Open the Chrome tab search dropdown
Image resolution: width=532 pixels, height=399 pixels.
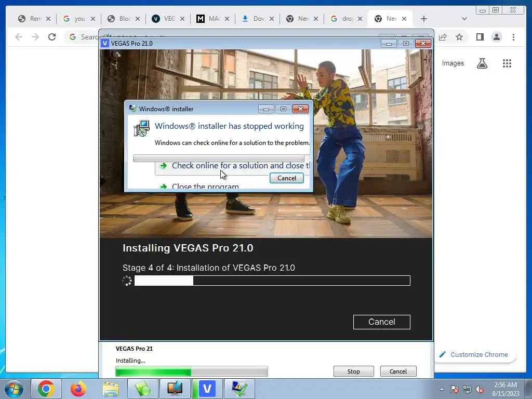[x=464, y=19]
